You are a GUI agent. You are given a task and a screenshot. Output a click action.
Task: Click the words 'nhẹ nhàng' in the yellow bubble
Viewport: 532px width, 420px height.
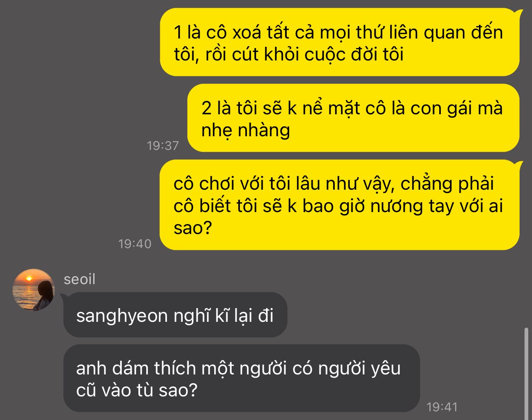(246, 131)
